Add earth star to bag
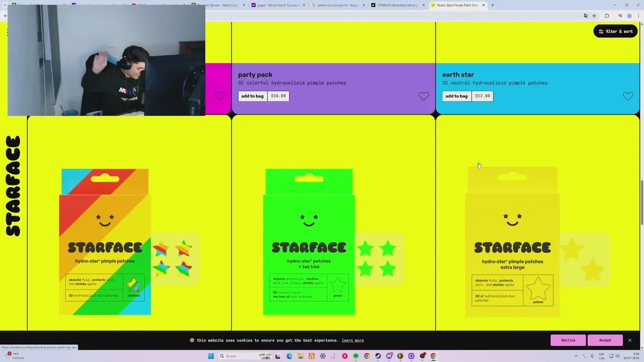Image resolution: width=644 pixels, height=362 pixels. click(x=456, y=96)
